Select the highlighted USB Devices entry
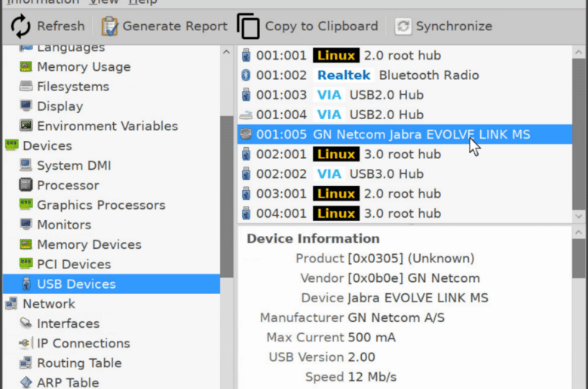The image size is (588, 389). coord(112,284)
